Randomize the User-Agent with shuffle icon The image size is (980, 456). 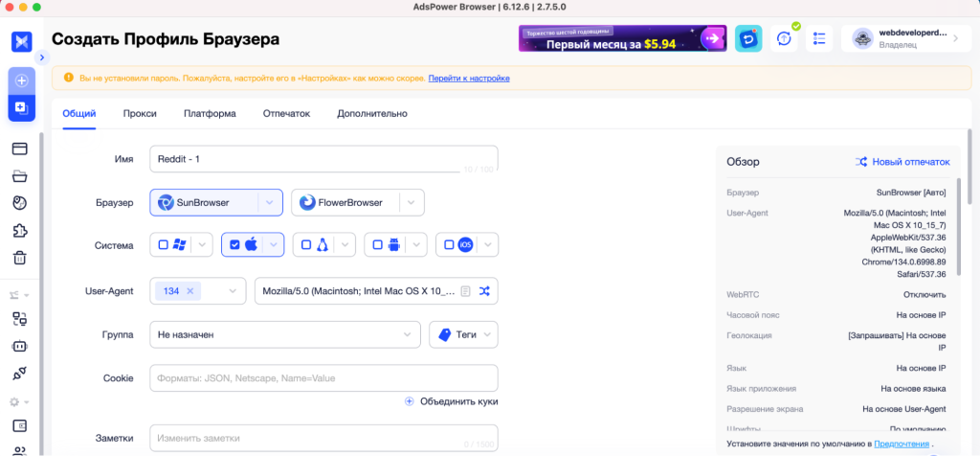[x=484, y=291]
